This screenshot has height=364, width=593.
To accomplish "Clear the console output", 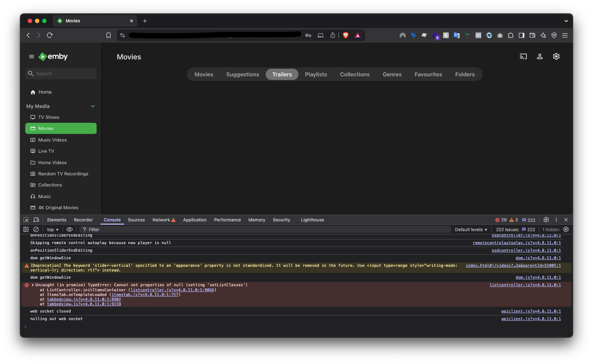I will click(36, 229).
